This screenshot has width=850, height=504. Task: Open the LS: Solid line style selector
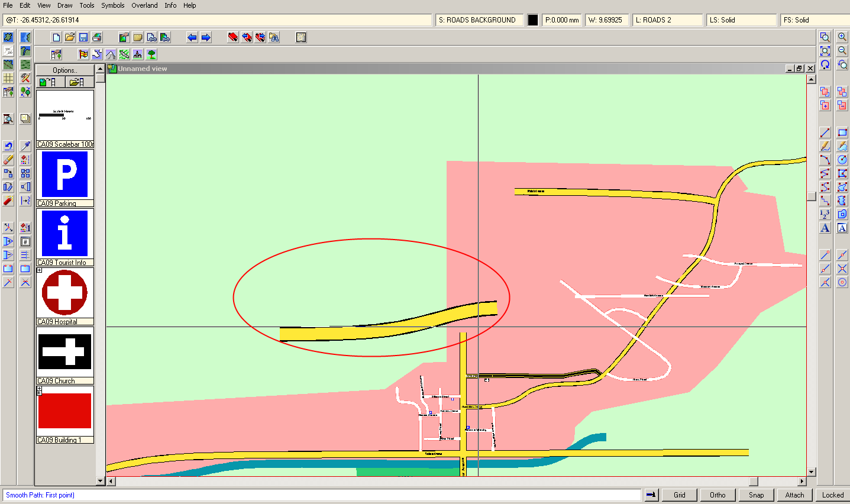[741, 20]
